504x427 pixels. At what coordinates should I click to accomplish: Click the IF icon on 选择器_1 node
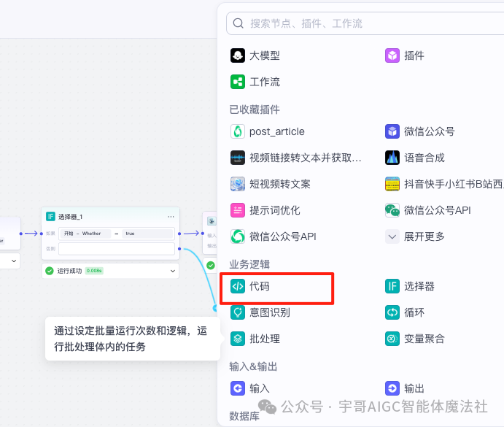click(50, 216)
